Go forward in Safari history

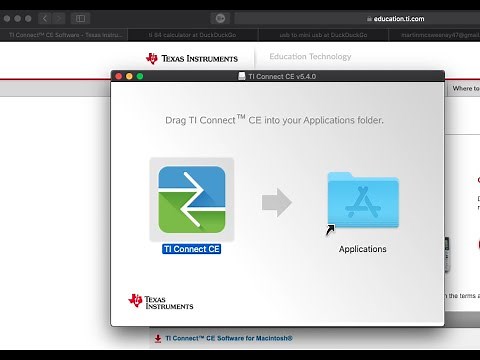pos(59,19)
